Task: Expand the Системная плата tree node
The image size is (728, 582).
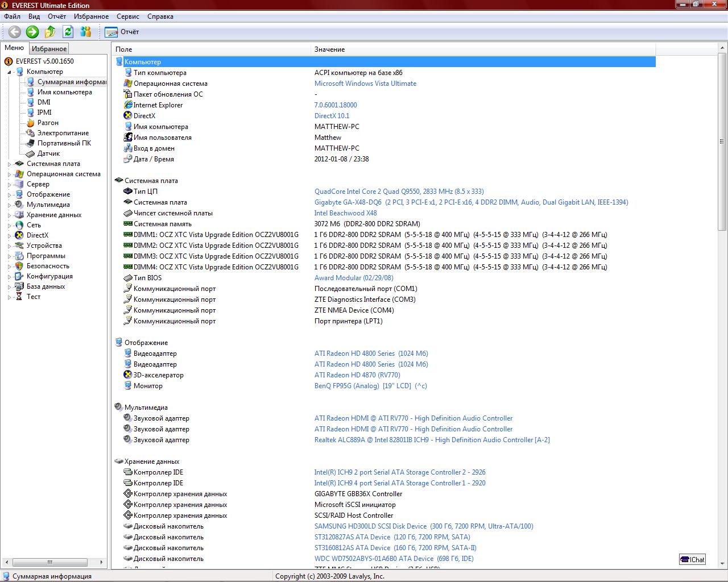Action: tap(9, 164)
